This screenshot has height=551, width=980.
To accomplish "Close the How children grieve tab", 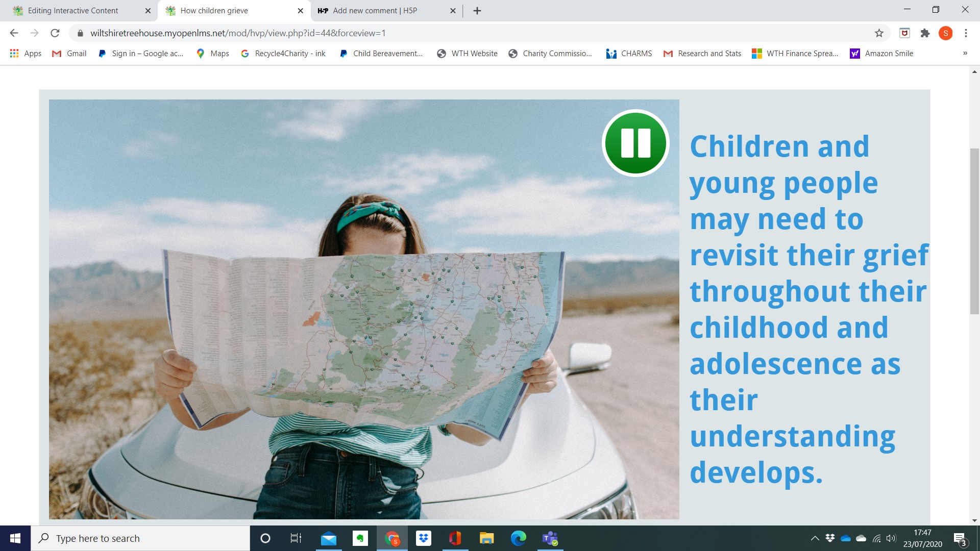I will click(300, 11).
